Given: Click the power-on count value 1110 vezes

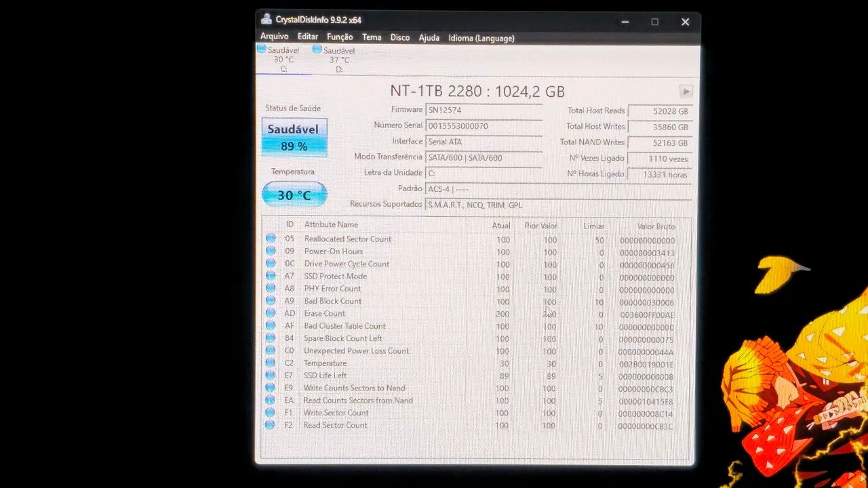Looking at the screenshot, I should (659, 159).
